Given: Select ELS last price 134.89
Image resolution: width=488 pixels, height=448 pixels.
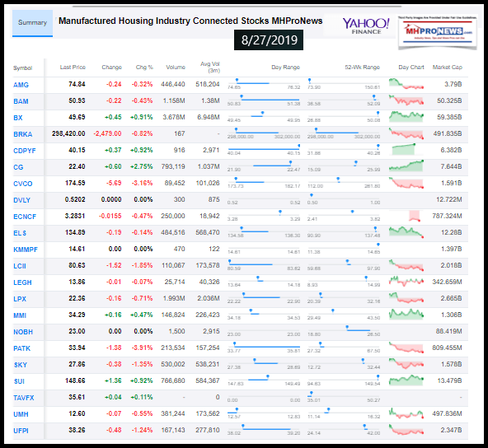Looking at the screenshot, I should (x=75, y=232).
